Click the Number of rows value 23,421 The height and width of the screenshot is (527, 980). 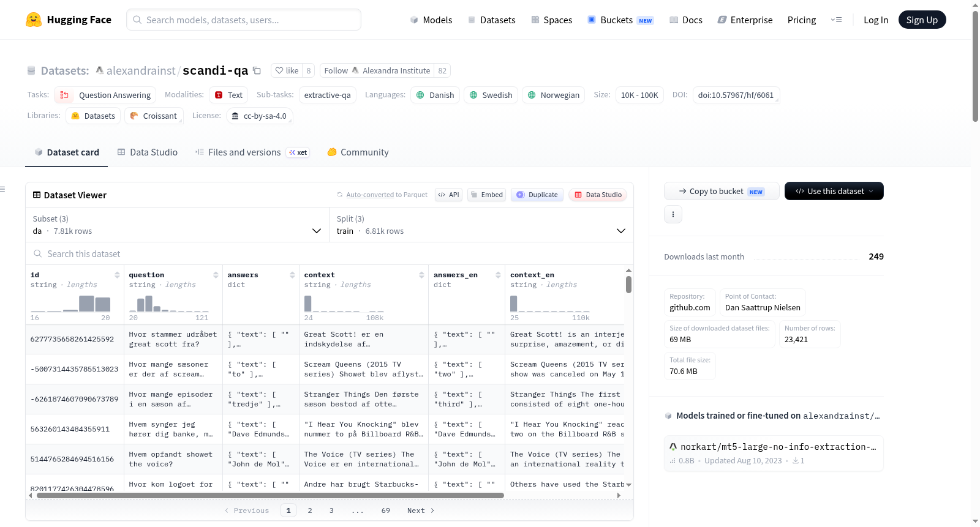click(796, 339)
